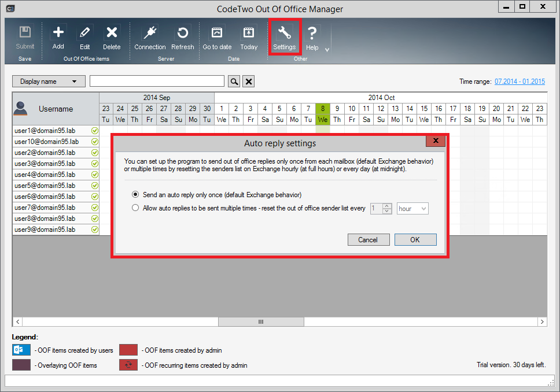The width and height of the screenshot is (560, 392).
Task: Click the status checkmark for user7@domain95.lab
Action: click(x=95, y=208)
